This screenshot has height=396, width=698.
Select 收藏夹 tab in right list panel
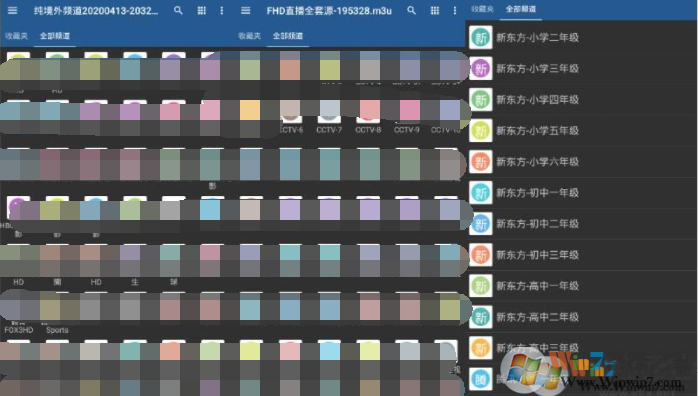tap(483, 9)
